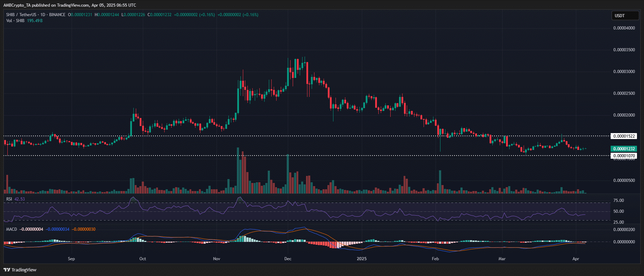This screenshot has height=276, width=644.
Task: Click the 0.00001070 support price label
Action: [x=624, y=156]
